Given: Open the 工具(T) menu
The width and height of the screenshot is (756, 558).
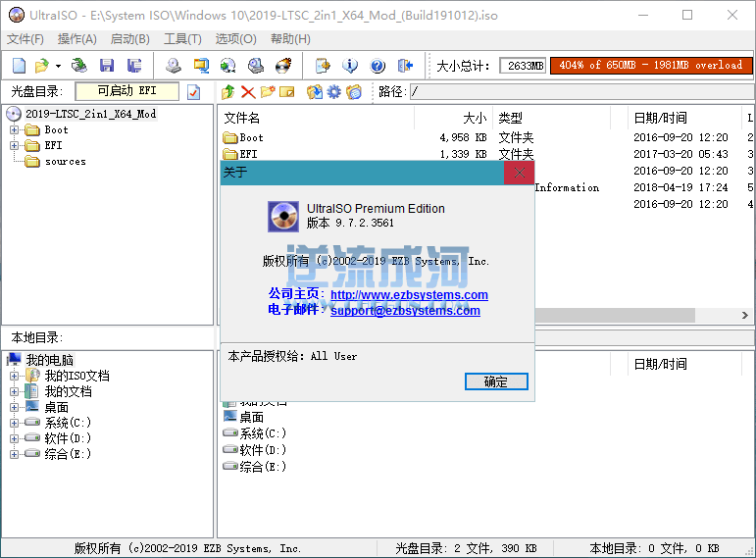Looking at the screenshot, I should click(x=182, y=39).
